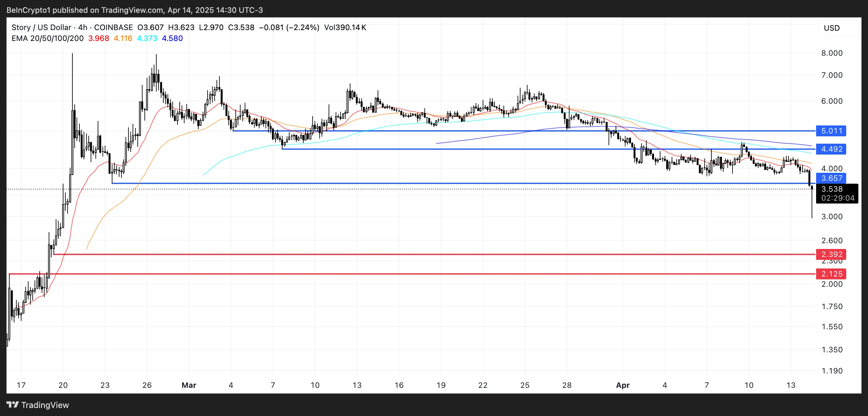
Task: Click the 3.538 current price countdown label
Action: pyautogui.click(x=837, y=194)
